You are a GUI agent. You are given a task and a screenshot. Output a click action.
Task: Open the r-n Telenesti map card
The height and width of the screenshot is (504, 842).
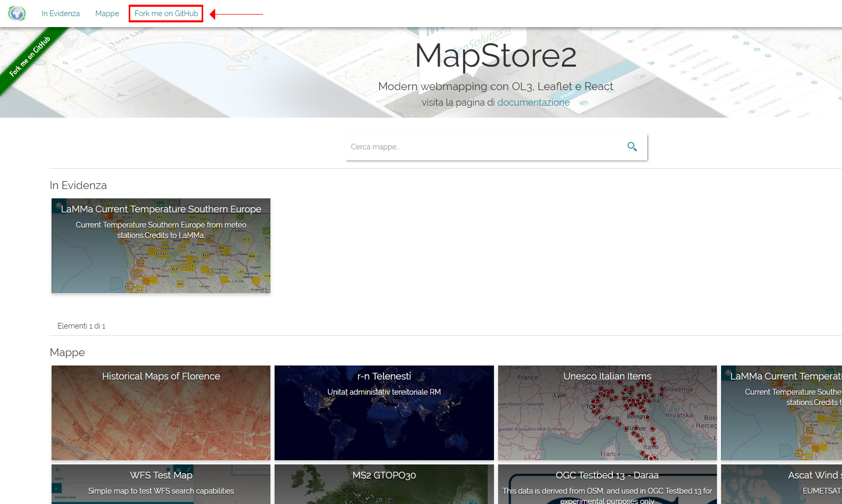tap(384, 413)
